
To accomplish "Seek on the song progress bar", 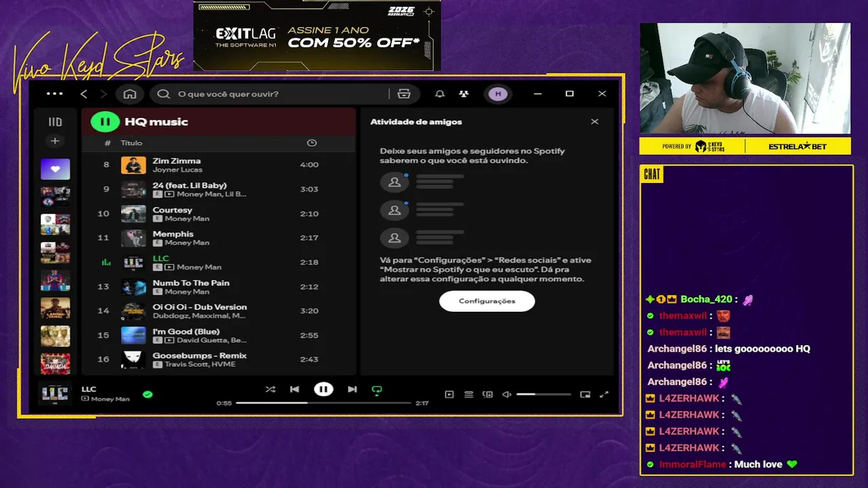I will 323,403.
